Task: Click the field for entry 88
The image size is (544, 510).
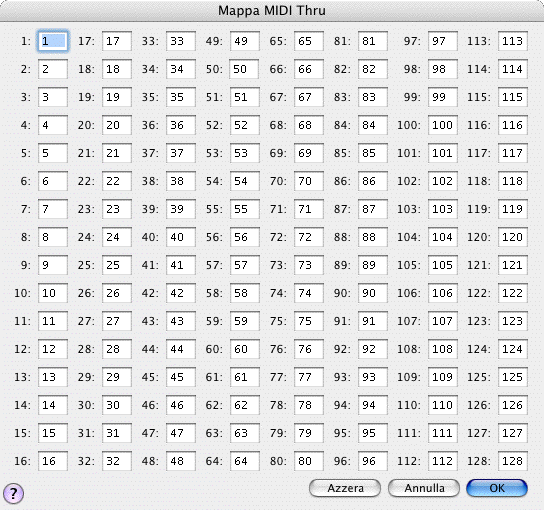Action: 373,237
